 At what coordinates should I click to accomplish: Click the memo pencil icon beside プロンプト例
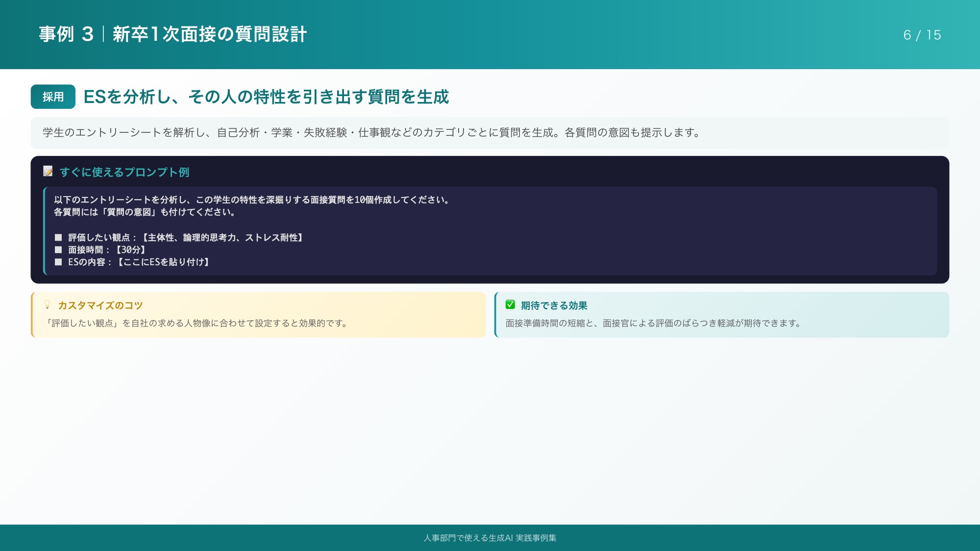point(48,171)
